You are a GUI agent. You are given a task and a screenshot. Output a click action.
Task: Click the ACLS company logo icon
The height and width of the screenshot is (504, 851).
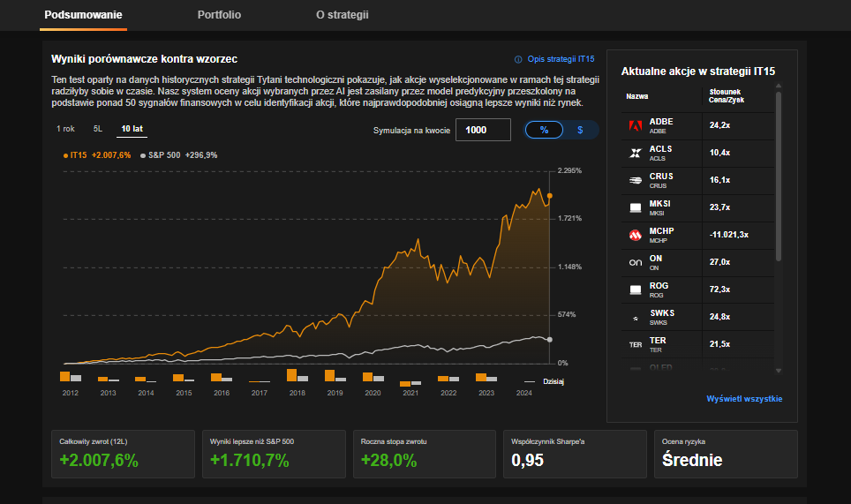tap(635, 153)
